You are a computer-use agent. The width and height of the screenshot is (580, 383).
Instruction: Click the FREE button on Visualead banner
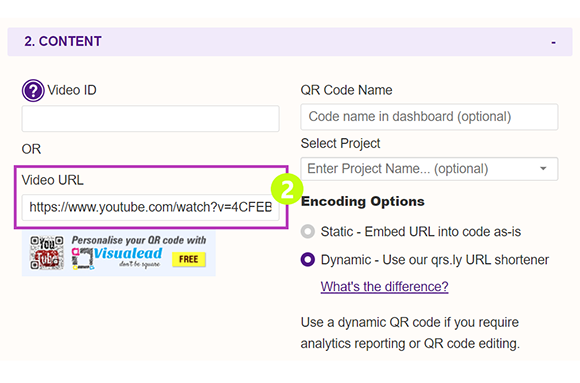(x=189, y=259)
